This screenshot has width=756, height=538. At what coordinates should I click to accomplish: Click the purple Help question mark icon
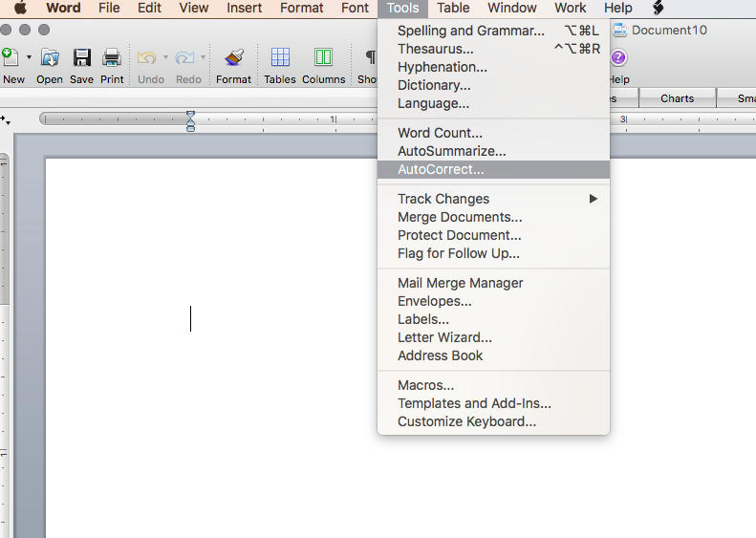[x=618, y=58]
